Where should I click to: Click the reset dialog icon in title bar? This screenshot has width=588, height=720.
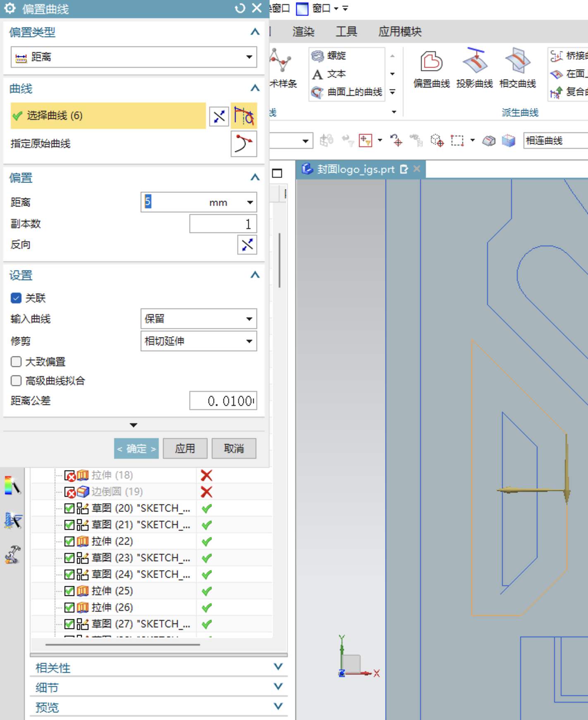pyautogui.click(x=240, y=8)
